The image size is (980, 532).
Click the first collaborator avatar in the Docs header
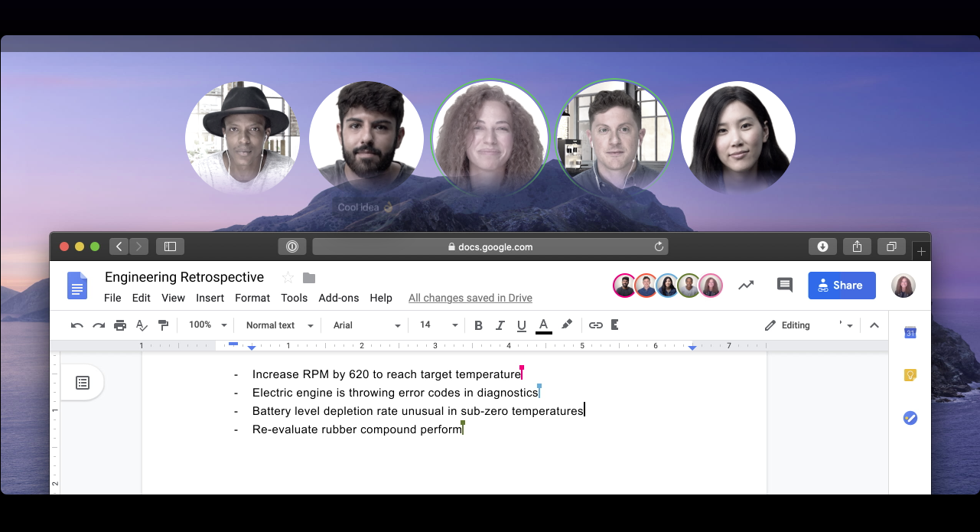625,286
